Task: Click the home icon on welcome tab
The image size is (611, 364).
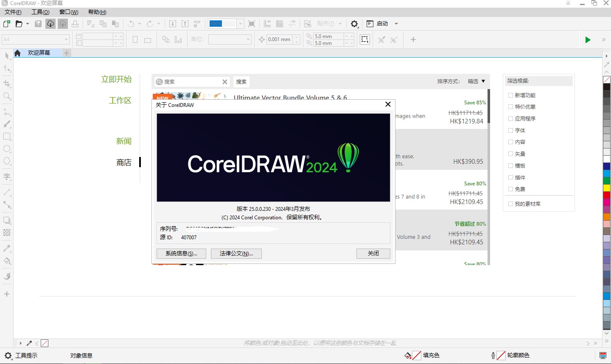Action: pos(17,53)
